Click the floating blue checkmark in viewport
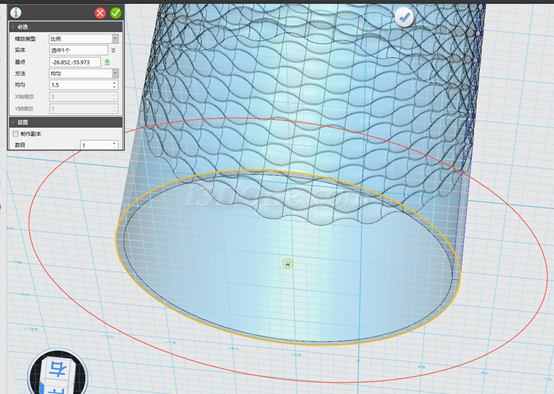The width and height of the screenshot is (554, 394). [404, 17]
